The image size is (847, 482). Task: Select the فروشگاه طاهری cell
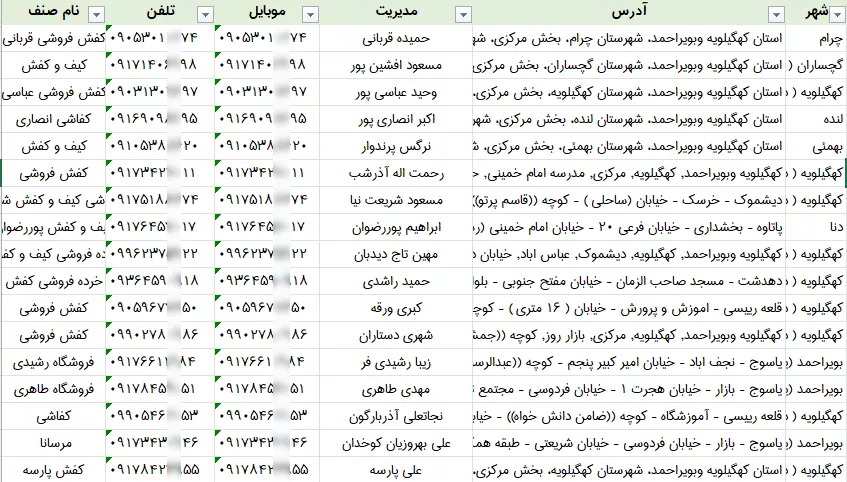pyautogui.click(x=53, y=389)
